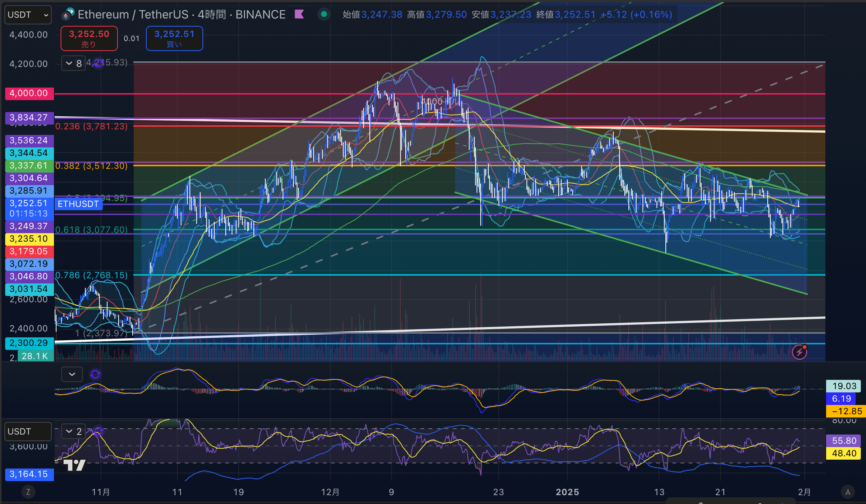Click the 11月 date on time axis
This screenshot has width=866, height=504.
click(101, 492)
